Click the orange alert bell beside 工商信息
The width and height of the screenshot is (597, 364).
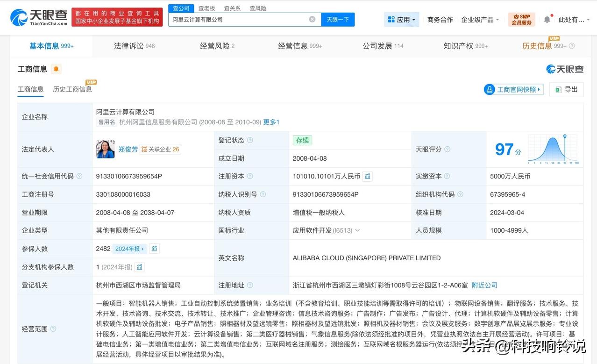[x=56, y=69]
